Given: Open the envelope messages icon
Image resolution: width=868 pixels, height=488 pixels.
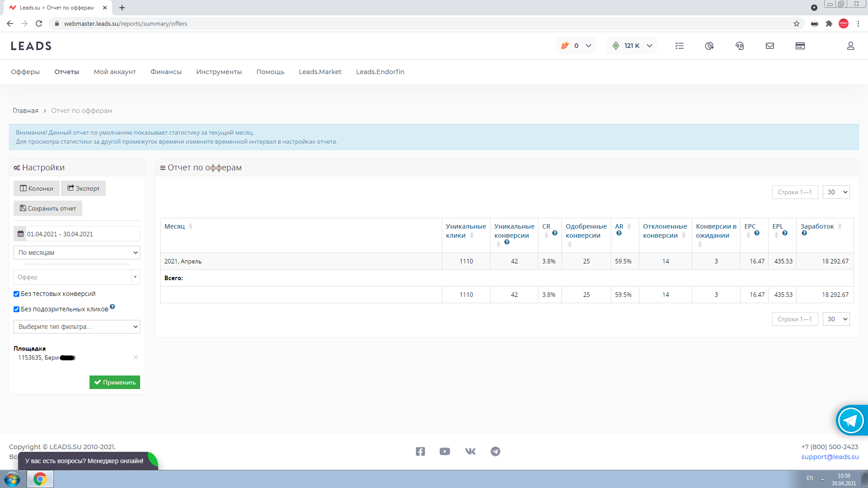Looking at the screenshot, I should pos(770,46).
